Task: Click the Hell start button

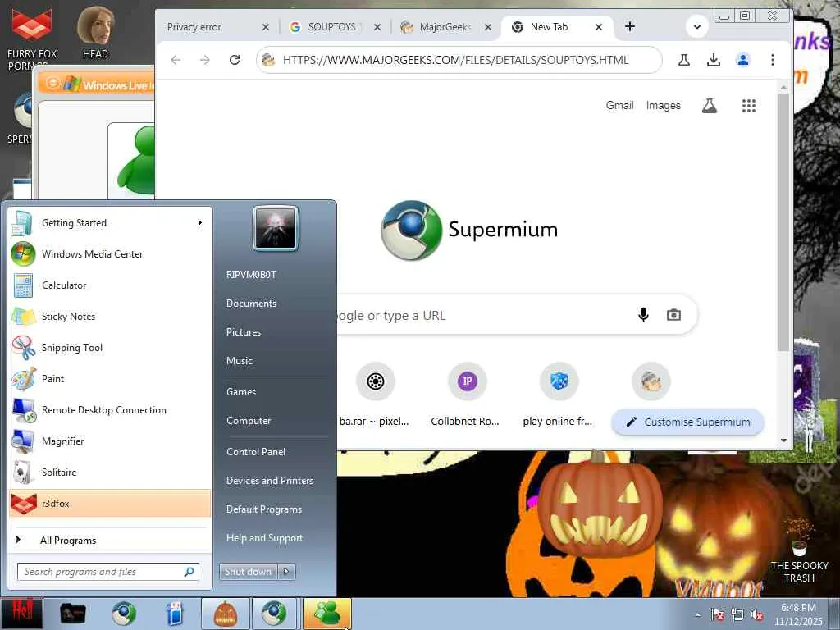Action: coord(22,612)
